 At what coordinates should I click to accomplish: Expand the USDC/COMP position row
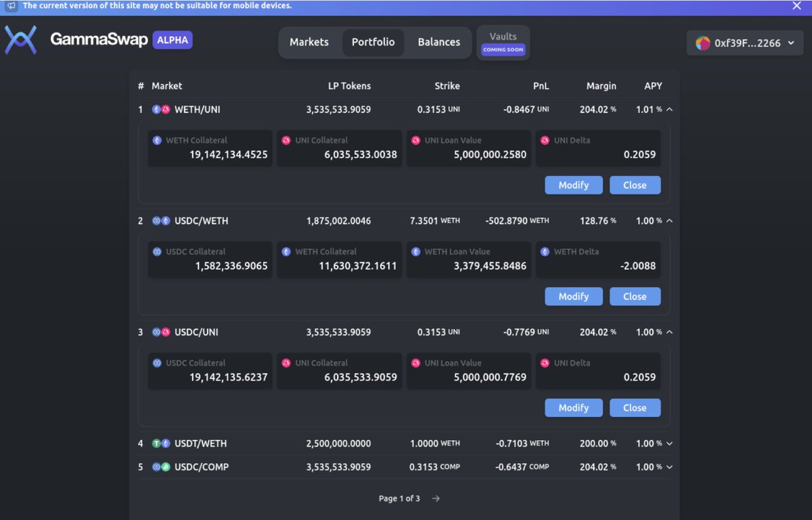[x=669, y=467]
